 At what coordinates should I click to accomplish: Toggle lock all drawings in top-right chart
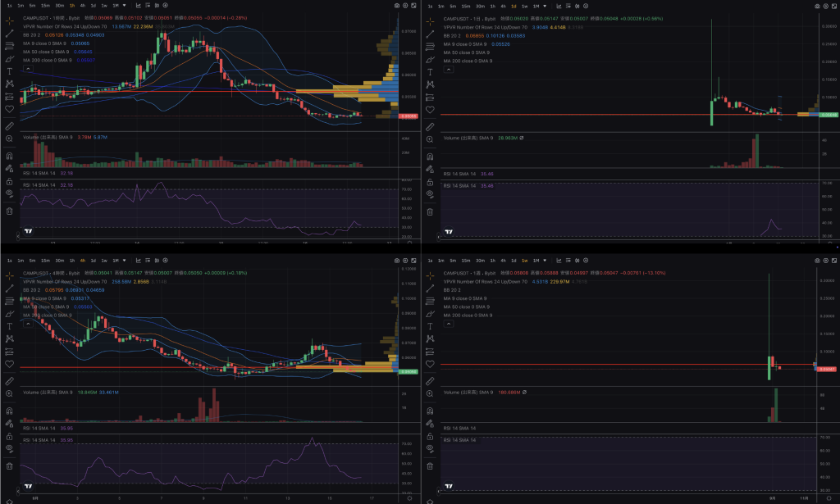pos(429,181)
